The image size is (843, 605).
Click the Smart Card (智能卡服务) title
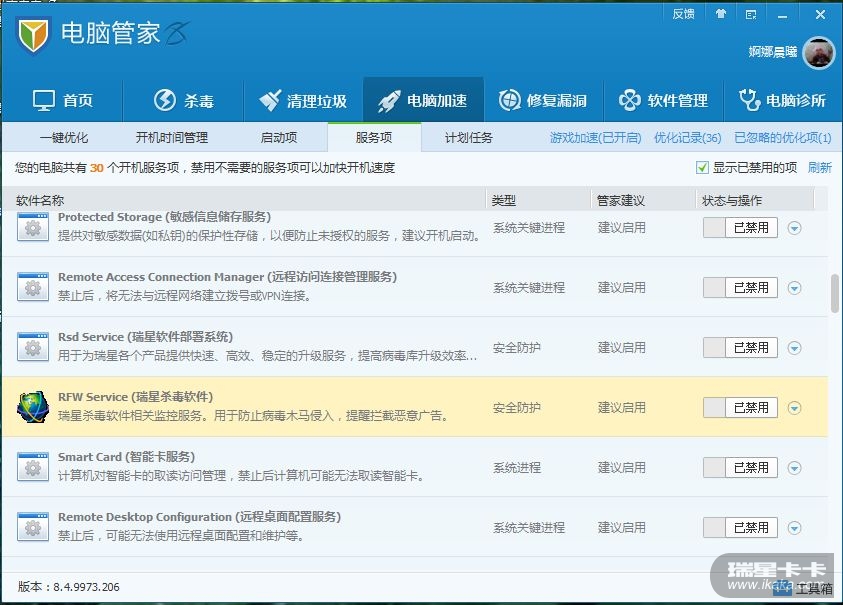[126, 457]
